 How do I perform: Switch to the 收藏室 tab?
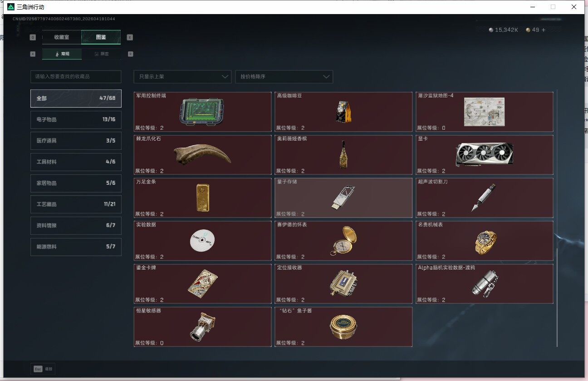point(62,37)
